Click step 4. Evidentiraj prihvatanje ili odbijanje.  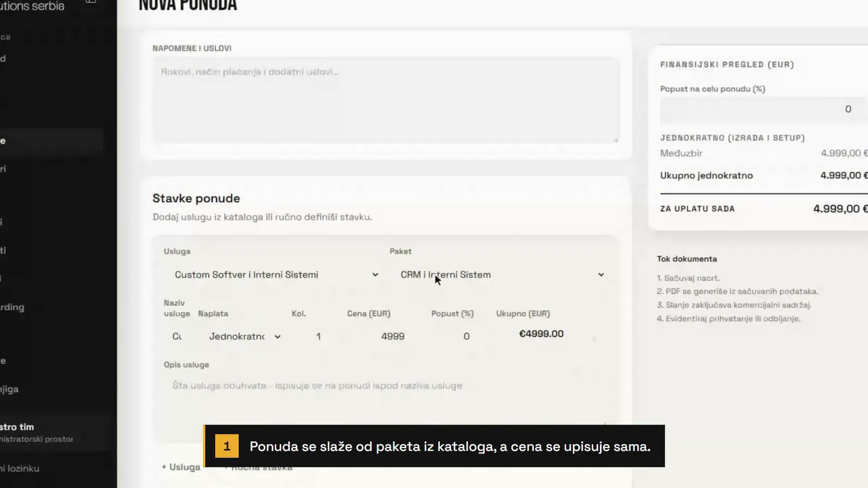click(x=729, y=319)
